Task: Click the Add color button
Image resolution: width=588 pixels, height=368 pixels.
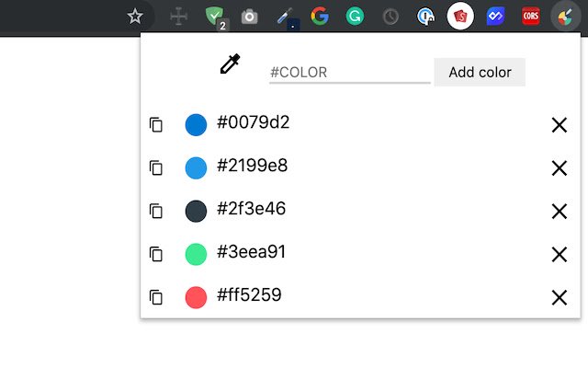Action: (480, 72)
